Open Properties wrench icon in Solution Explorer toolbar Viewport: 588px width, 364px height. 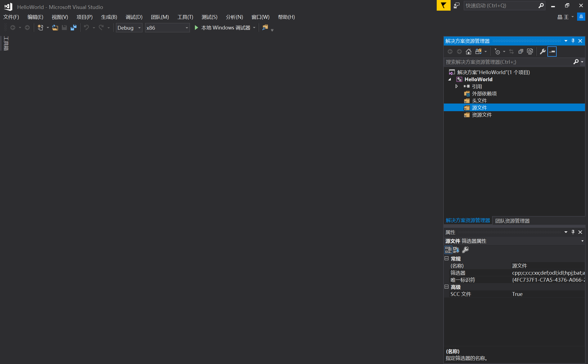point(542,51)
